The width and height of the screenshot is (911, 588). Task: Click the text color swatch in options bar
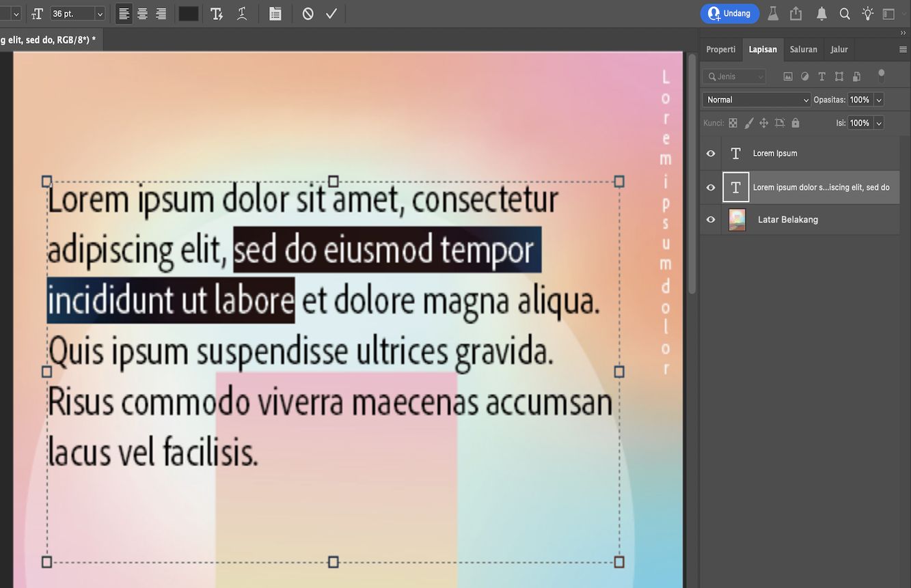(189, 13)
